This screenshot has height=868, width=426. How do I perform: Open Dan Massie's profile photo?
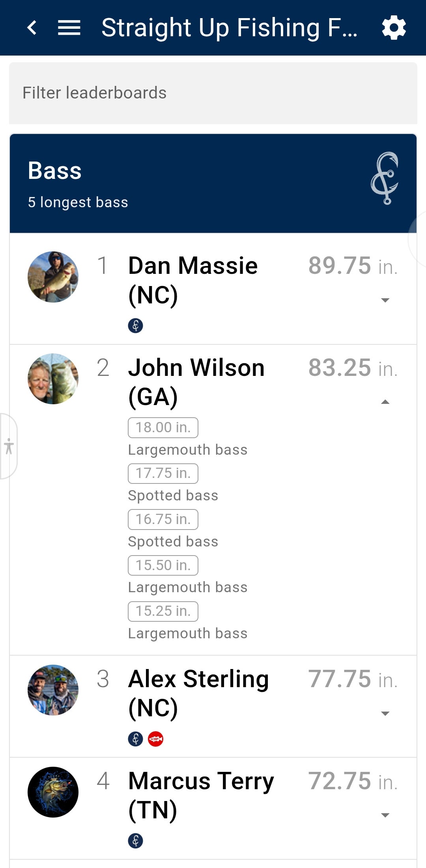click(x=53, y=277)
